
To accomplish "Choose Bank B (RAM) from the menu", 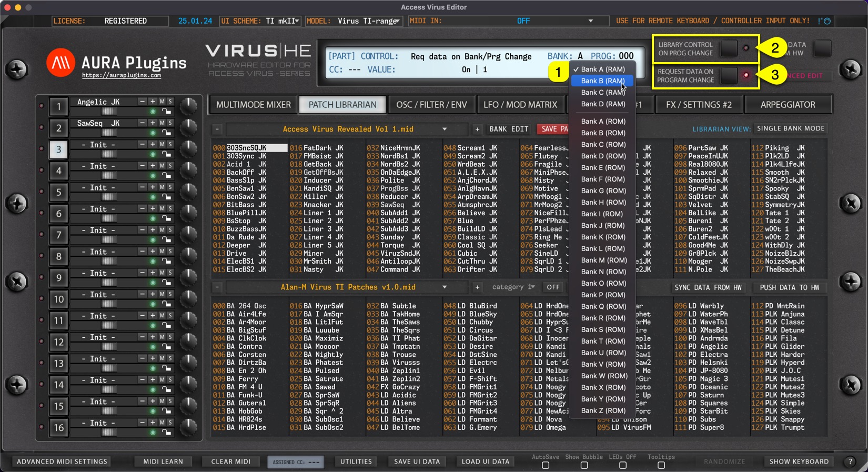I will pos(602,81).
